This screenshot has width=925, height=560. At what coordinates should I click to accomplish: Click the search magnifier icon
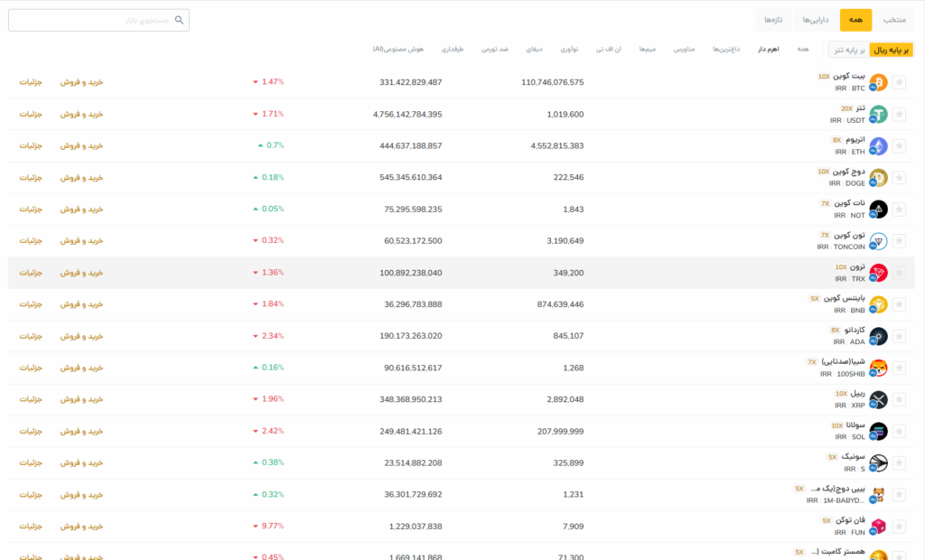180,20
